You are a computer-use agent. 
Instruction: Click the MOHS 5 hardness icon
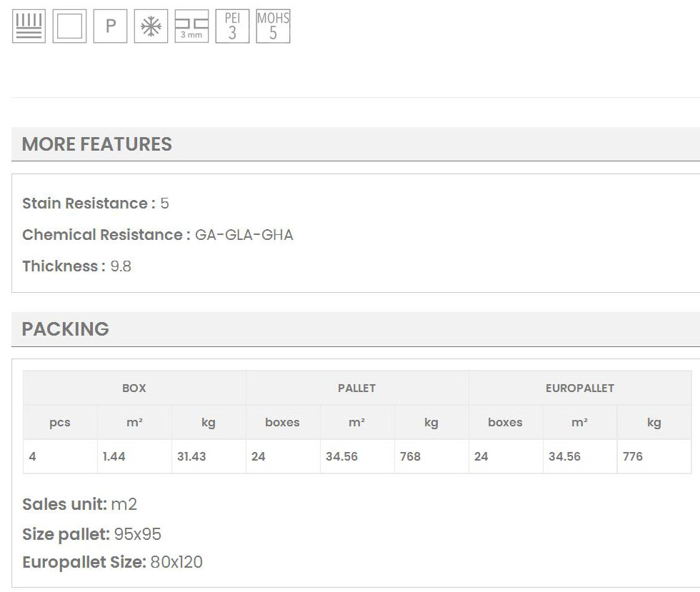(273, 26)
